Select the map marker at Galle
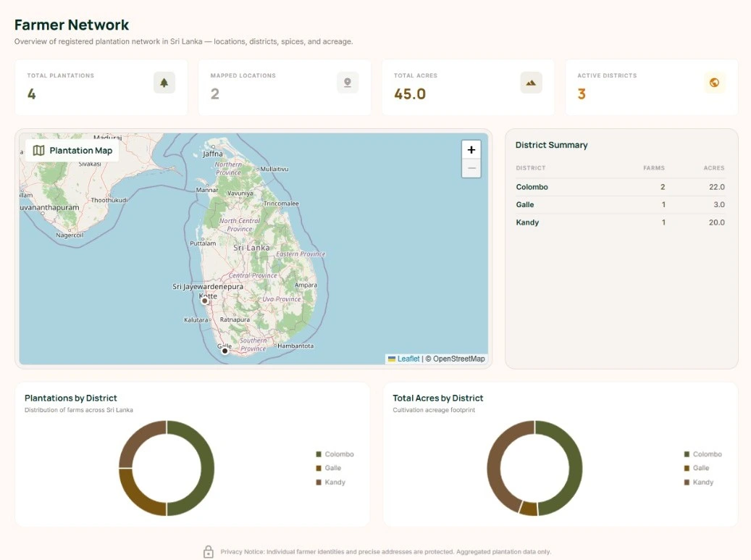 pyautogui.click(x=225, y=351)
